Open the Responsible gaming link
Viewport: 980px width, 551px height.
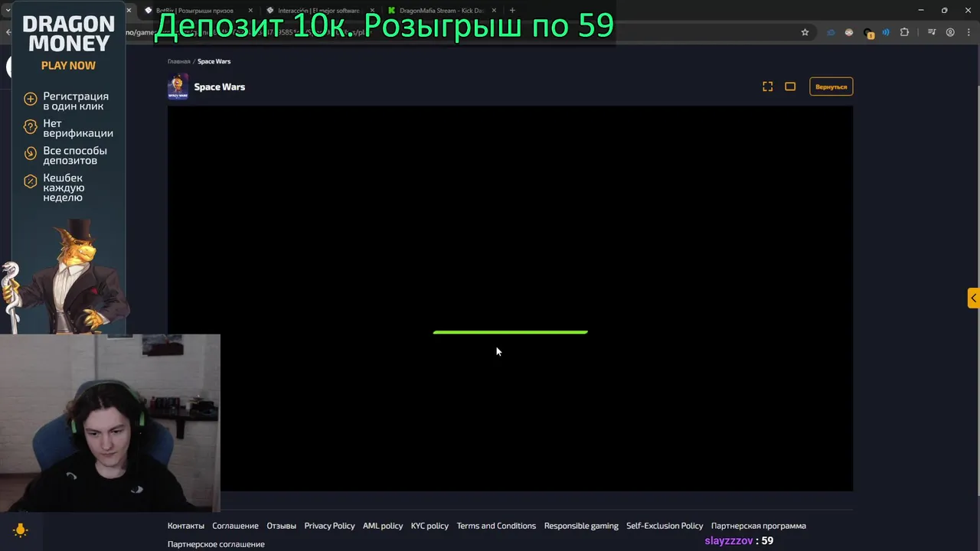click(581, 526)
